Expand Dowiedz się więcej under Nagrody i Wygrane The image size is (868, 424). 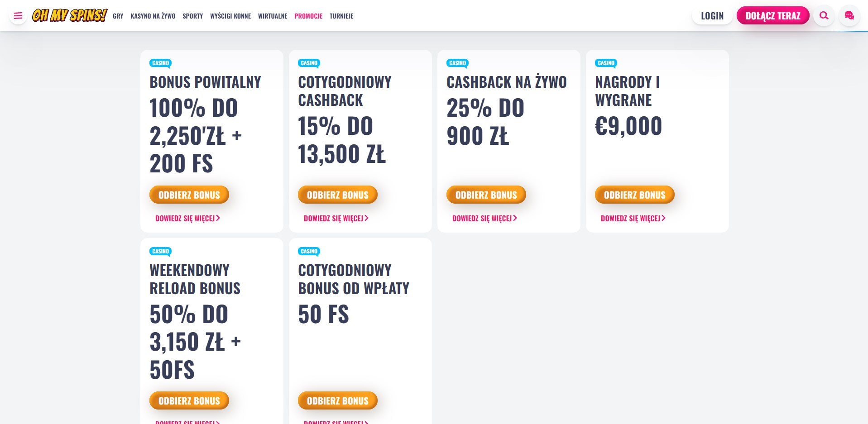(633, 218)
